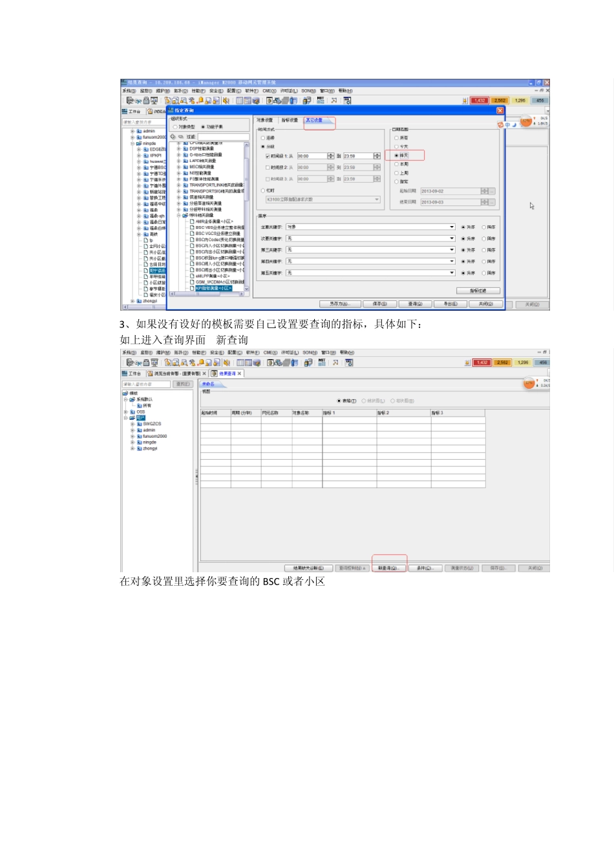Select the 昨天 date range radio
The height and width of the screenshot is (868, 614).
396,156
